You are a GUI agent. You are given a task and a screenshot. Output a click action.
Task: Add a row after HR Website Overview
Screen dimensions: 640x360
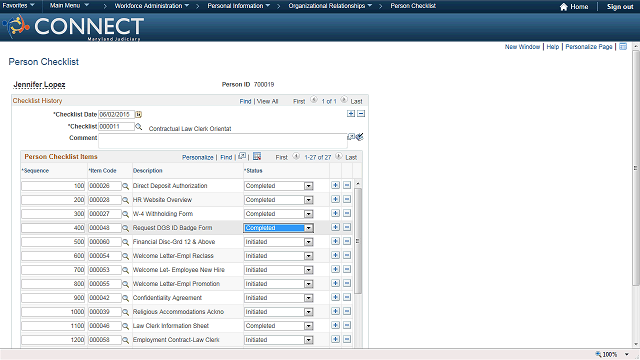(336, 199)
